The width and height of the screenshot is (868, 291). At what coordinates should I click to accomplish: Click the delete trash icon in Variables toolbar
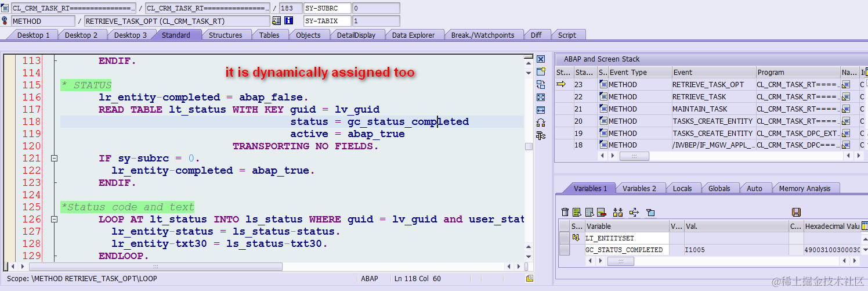565,213
